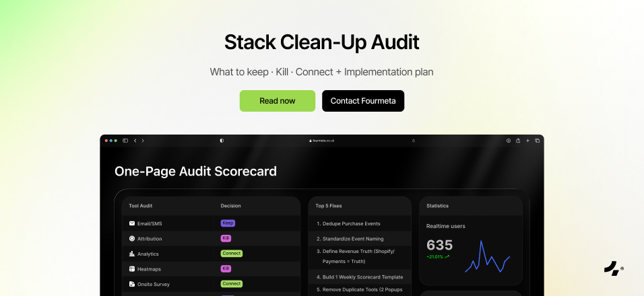Click the share icon in browser toolbar

point(518,141)
